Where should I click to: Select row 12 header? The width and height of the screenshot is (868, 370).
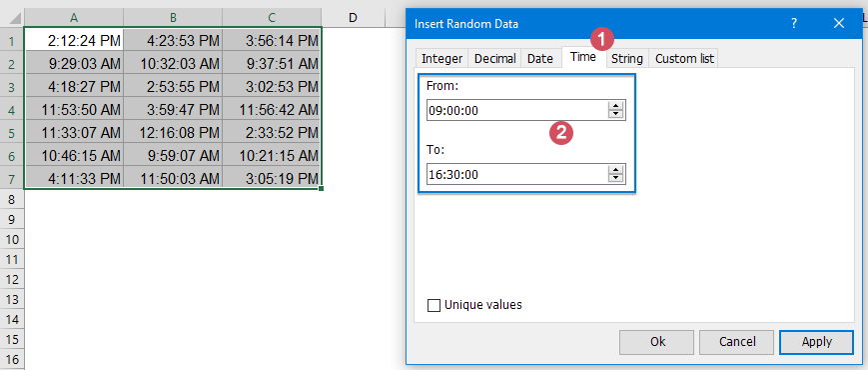[12, 280]
